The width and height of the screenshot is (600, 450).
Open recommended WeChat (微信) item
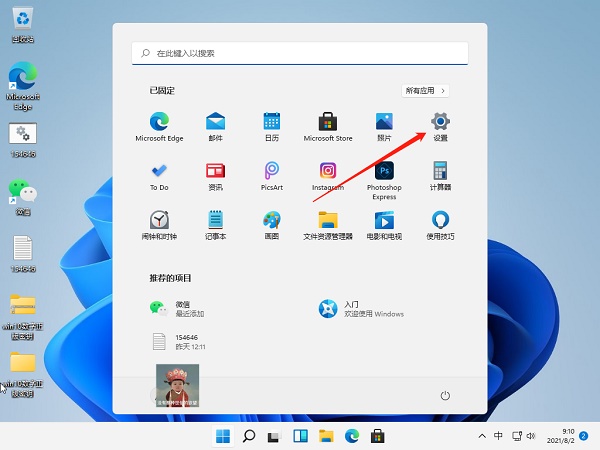pos(176,308)
